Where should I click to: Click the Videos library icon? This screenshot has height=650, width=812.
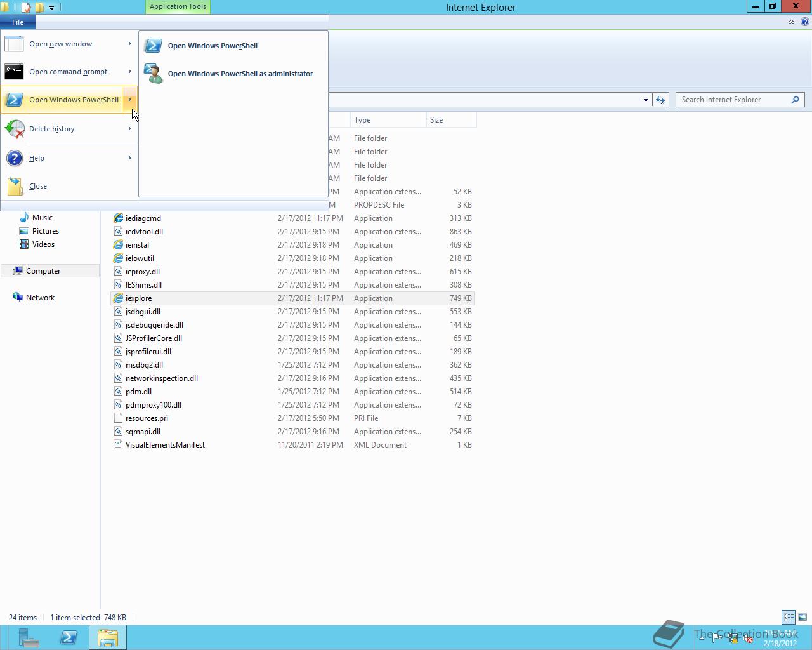[x=24, y=244]
